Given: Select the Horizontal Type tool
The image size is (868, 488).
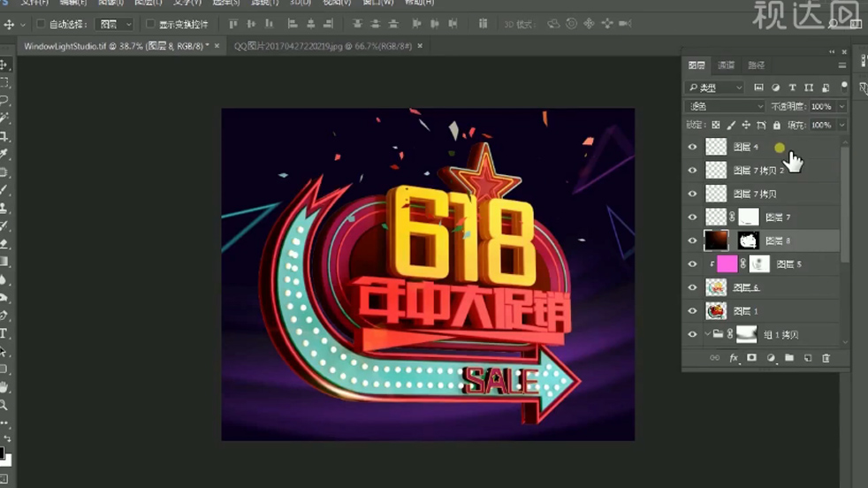Looking at the screenshot, I should point(4,333).
